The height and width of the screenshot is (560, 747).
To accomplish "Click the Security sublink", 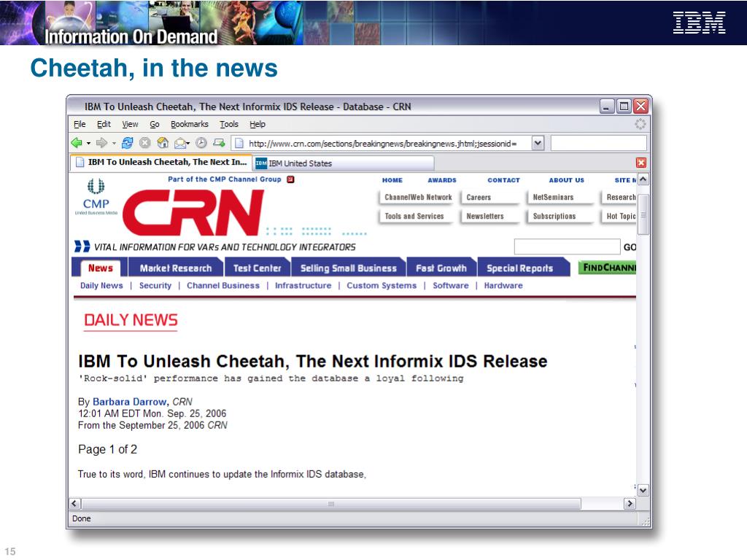I will point(155,286).
